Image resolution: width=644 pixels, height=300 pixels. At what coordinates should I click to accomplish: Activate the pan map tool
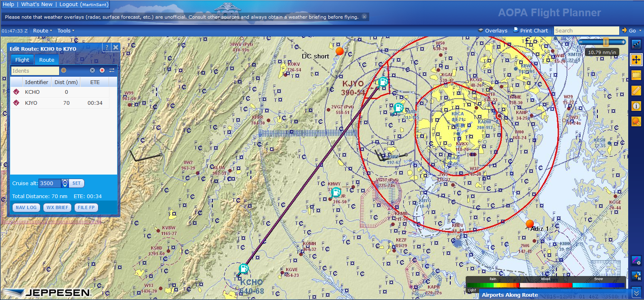click(636, 60)
